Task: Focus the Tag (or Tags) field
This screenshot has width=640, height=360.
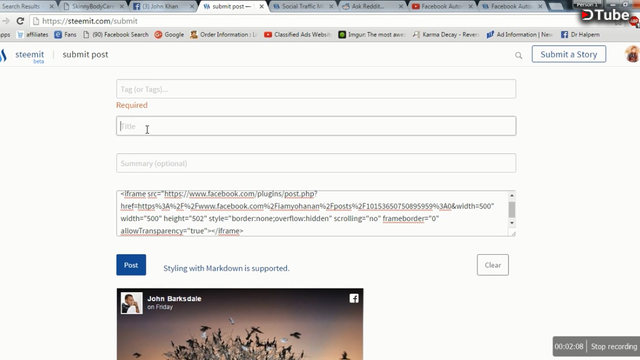Action: coord(316,89)
